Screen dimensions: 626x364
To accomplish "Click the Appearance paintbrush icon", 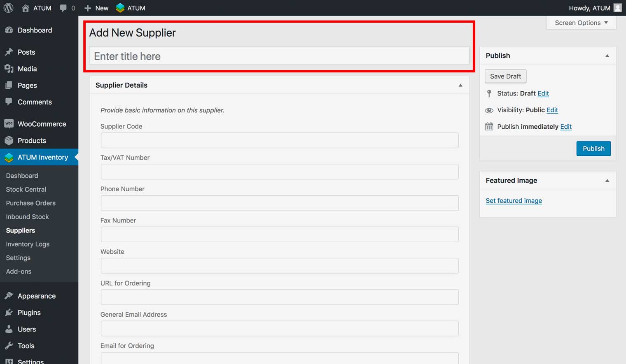I will 9,296.
